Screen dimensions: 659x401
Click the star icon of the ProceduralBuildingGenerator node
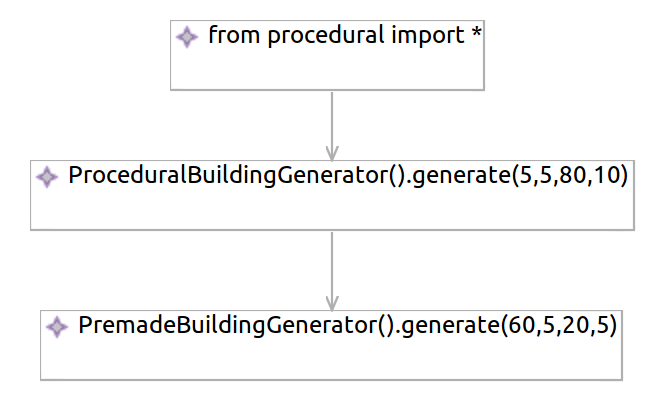click(x=46, y=177)
